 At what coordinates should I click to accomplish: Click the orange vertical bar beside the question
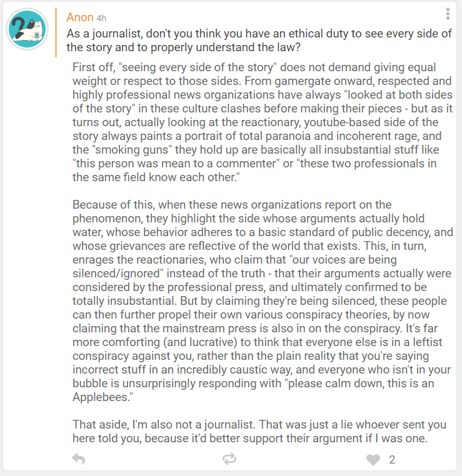pyautogui.click(x=56, y=32)
